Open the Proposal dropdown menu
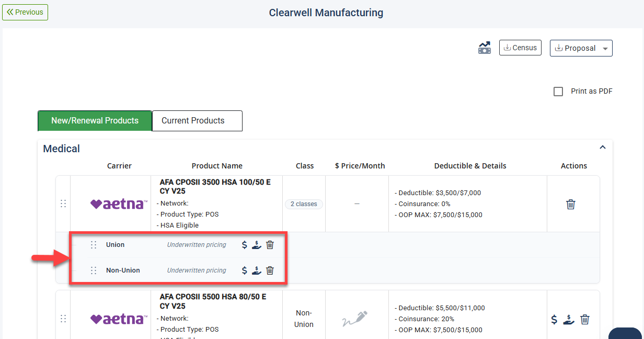Viewport: 644px width, 339px height. tap(581, 48)
